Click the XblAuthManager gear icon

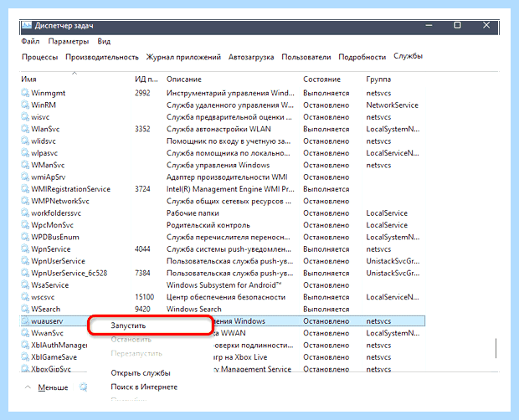25,345
